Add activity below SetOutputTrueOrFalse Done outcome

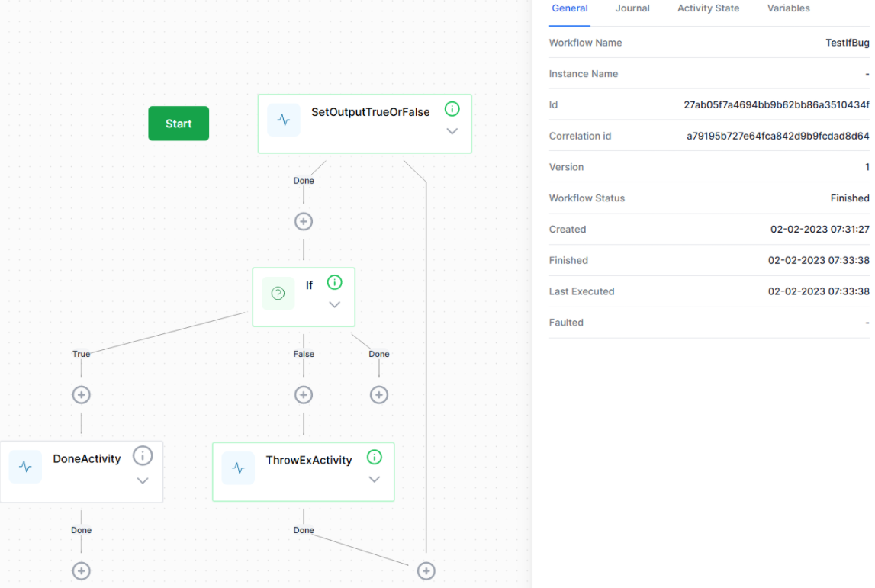click(304, 221)
